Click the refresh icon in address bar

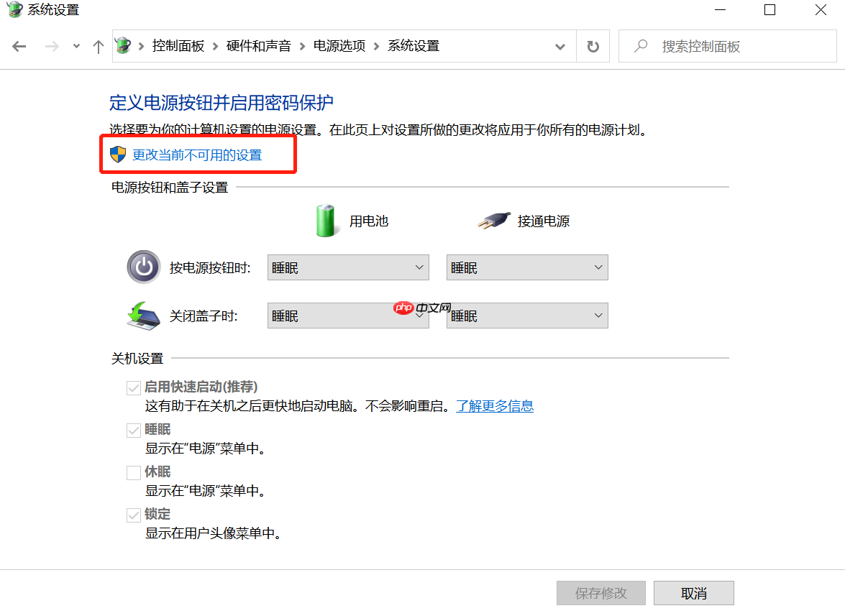click(x=592, y=45)
